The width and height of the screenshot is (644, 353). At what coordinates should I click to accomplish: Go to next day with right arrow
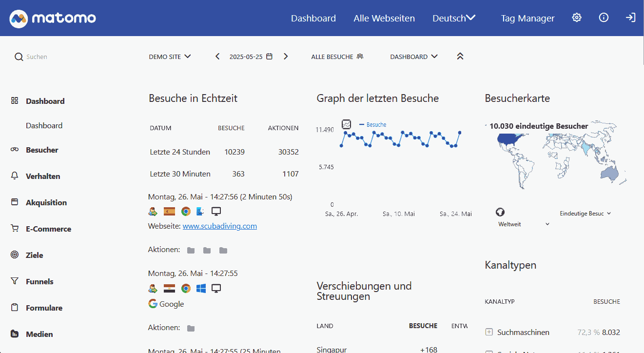[286, 57]
